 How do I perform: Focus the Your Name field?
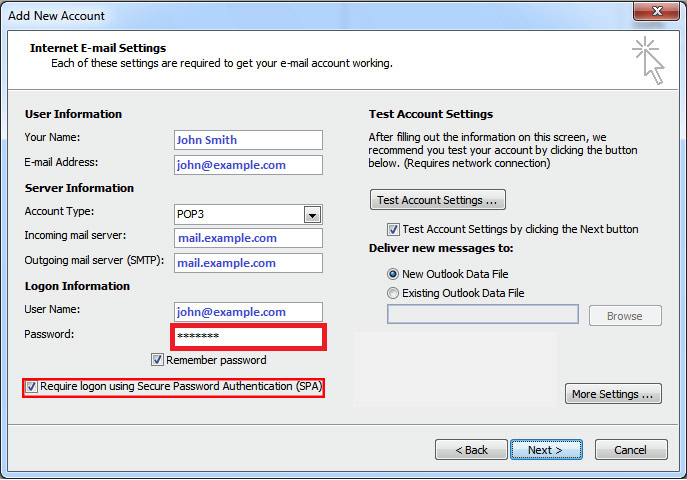click(248, 140)
